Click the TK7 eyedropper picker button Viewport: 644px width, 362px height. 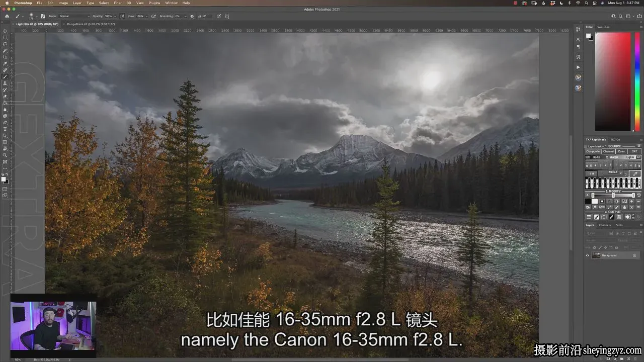635,173
